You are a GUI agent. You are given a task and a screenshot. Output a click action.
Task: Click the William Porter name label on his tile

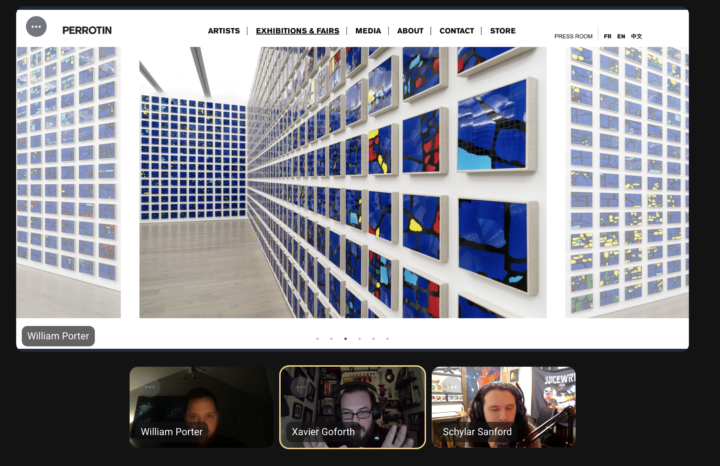click(172, 432)
